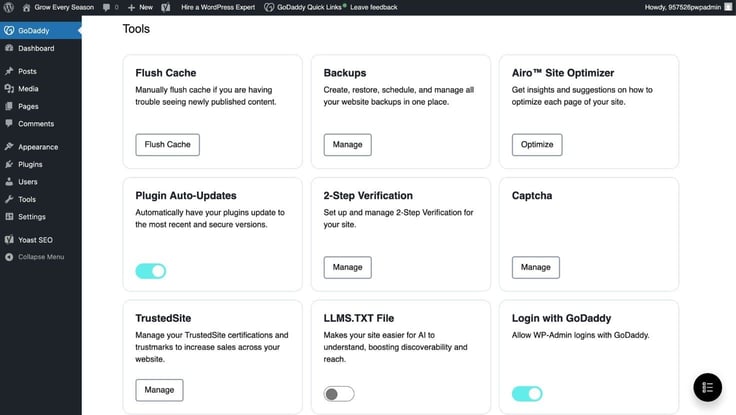The image size is (736, 415).
Task: Enable the LLMS.TXT File toggle
Action: [339, 394]
